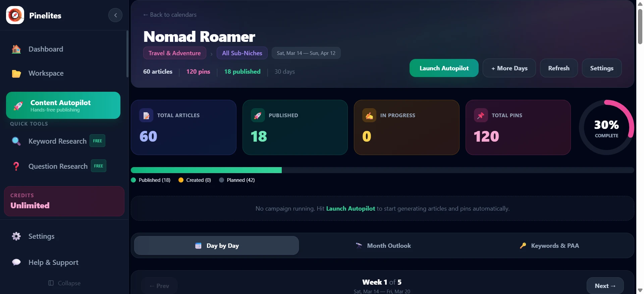Viewport: 644px width, 294px height.
Task: Click the green publishing progress bar
Action: click(x=206, y=170)
